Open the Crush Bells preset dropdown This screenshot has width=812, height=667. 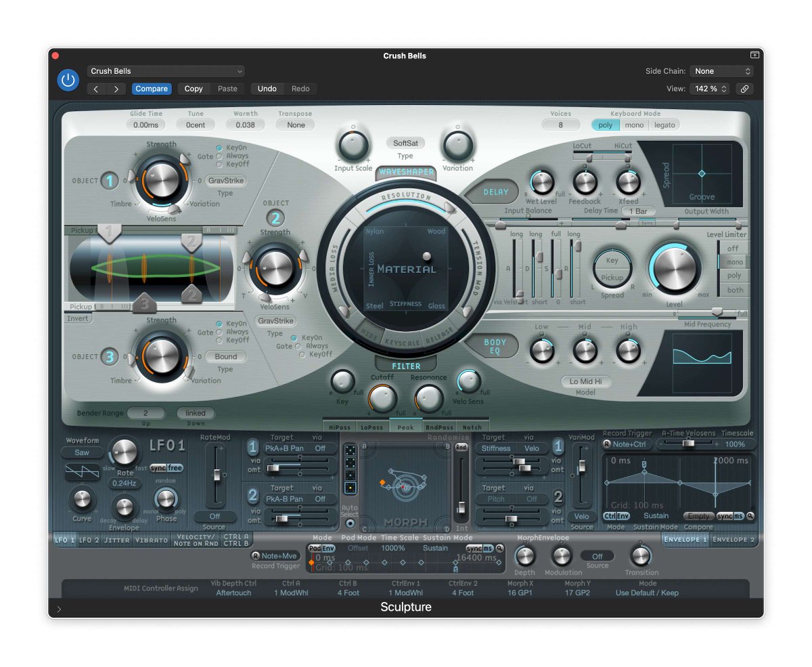coord(166,71)
